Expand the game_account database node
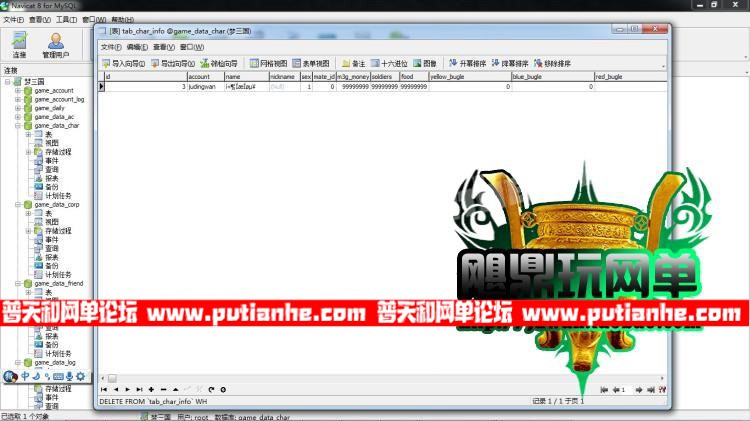Viewport: 750px width, 421px height. coord(18,90)
